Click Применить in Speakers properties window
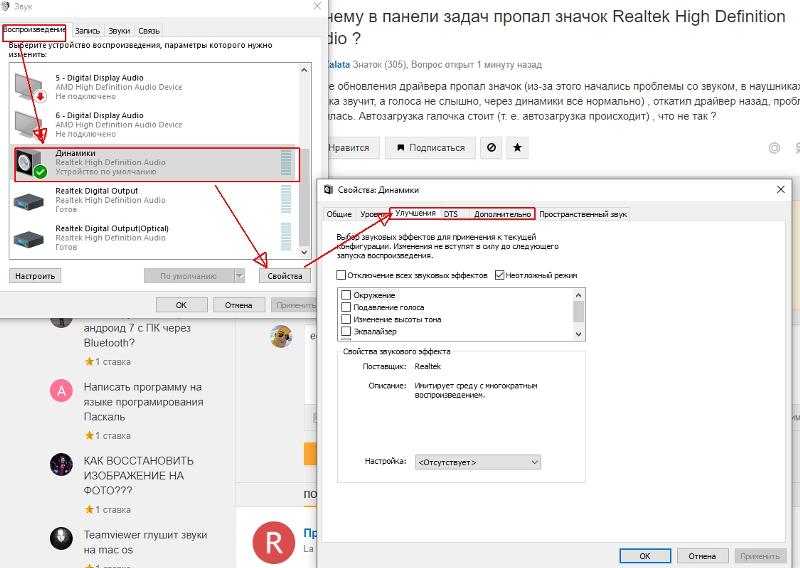 (x=759, y=556)
